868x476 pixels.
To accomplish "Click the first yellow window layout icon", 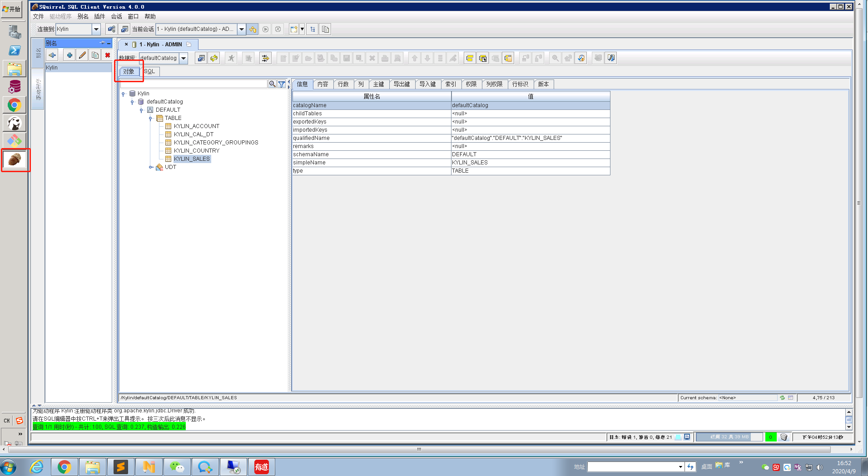I will pyautogui.click(x=470, y=58).
